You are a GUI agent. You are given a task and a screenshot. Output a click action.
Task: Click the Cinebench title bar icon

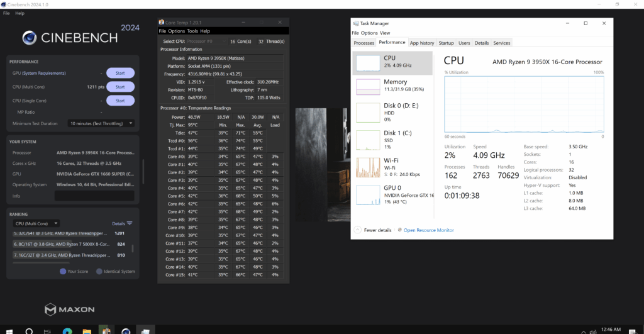[x=4, y=4]
